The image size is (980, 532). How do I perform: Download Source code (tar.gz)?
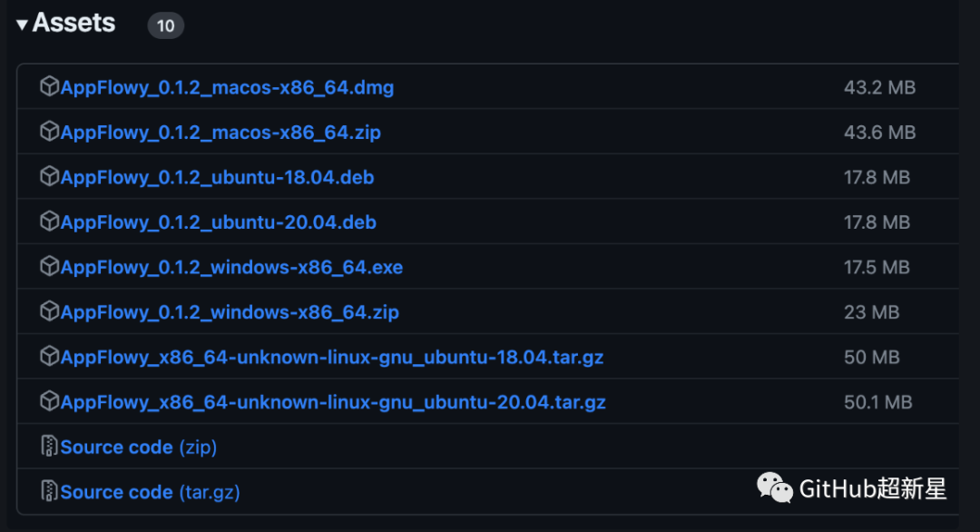tap(150, 493)
